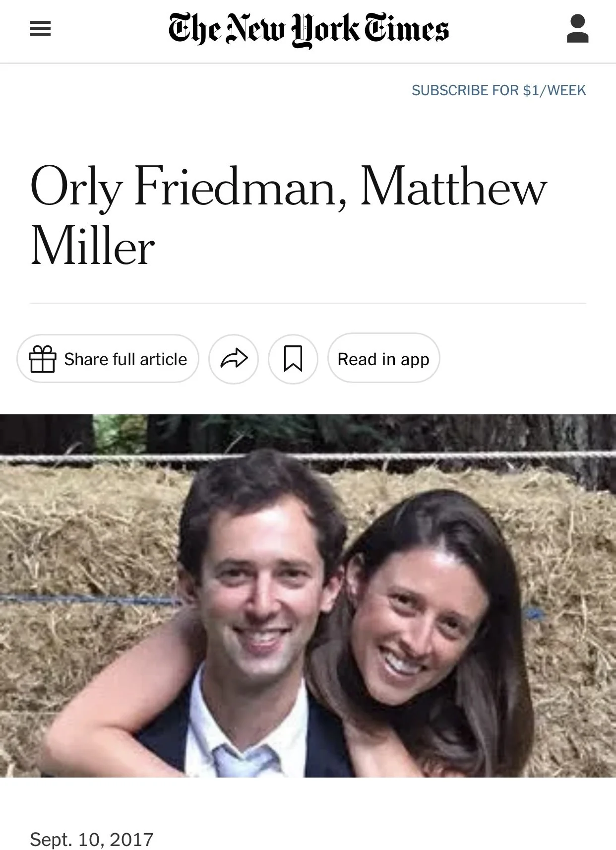Click the word "Miller" in the headline

pos(92,247)
